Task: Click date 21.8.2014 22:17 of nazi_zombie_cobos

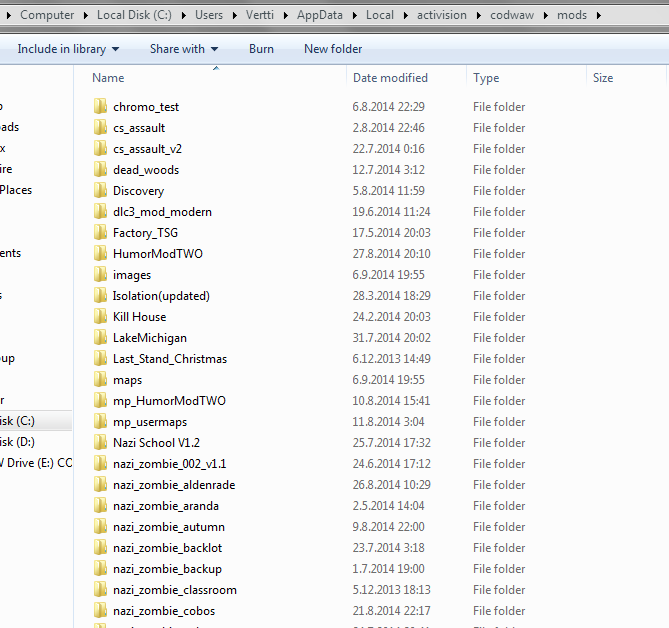Action: click(391, 611)
